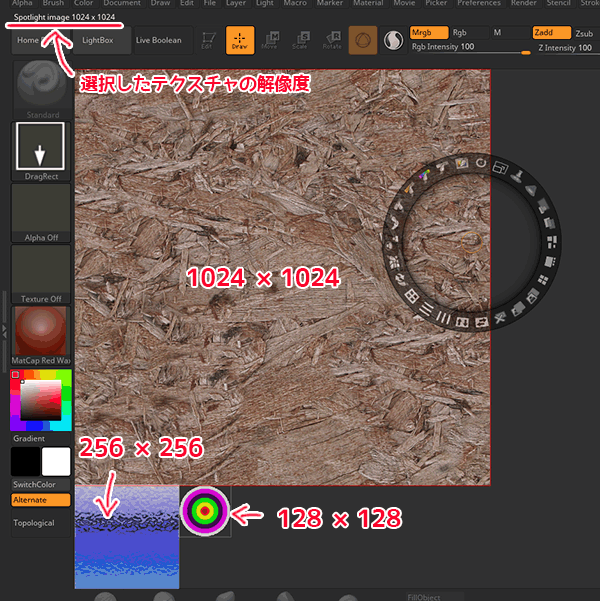The image size is (600, 601).
Task: Activate the Rotate transform tool
Action: 329,40
